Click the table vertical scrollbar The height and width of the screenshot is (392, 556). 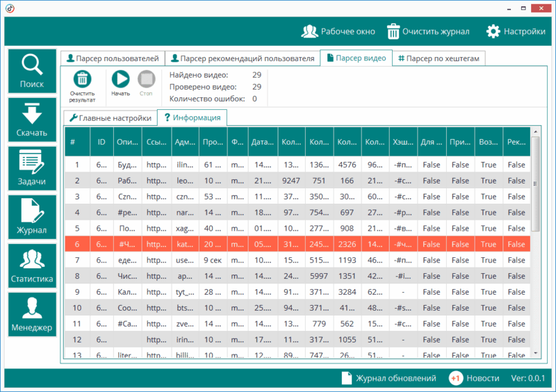pyautogui.click(x=535, y=209)
